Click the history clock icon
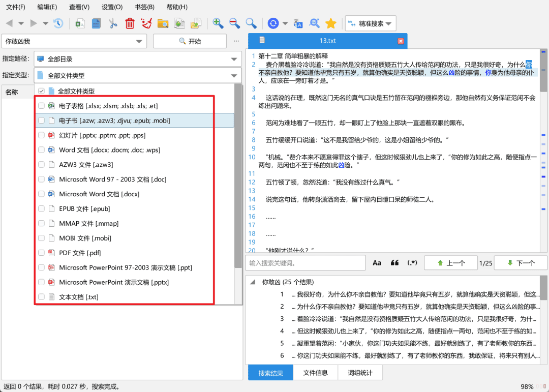Screen dimensions: 549x392 [x=58, y=23]
